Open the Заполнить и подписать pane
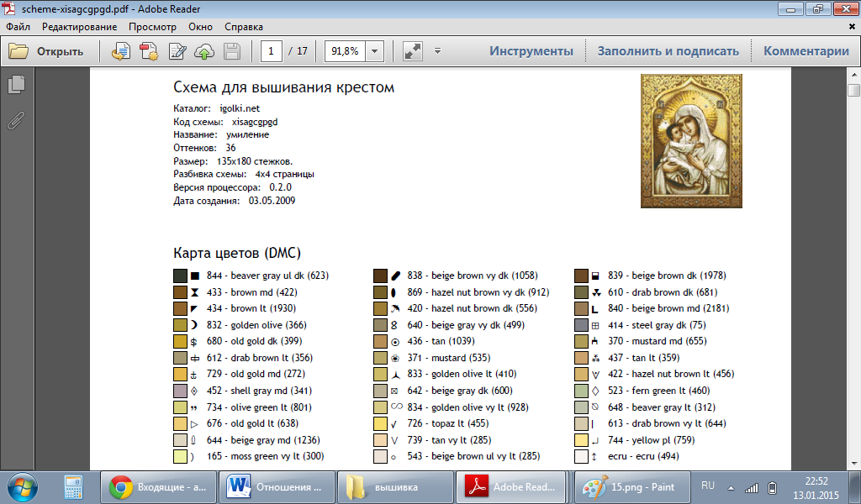The height and width of the screenshot is (504, 861). [668, 51]
